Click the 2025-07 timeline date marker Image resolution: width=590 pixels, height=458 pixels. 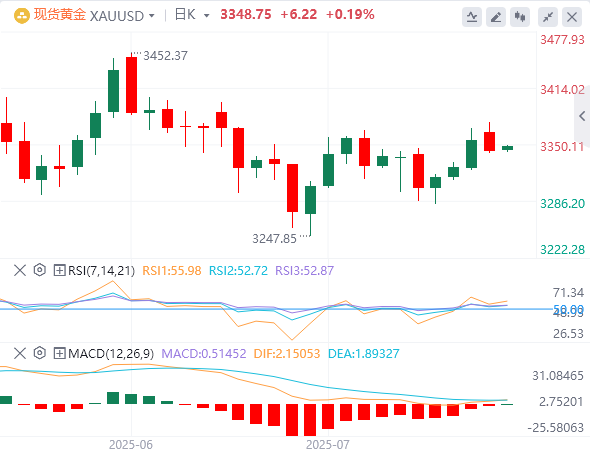[327, 445]
